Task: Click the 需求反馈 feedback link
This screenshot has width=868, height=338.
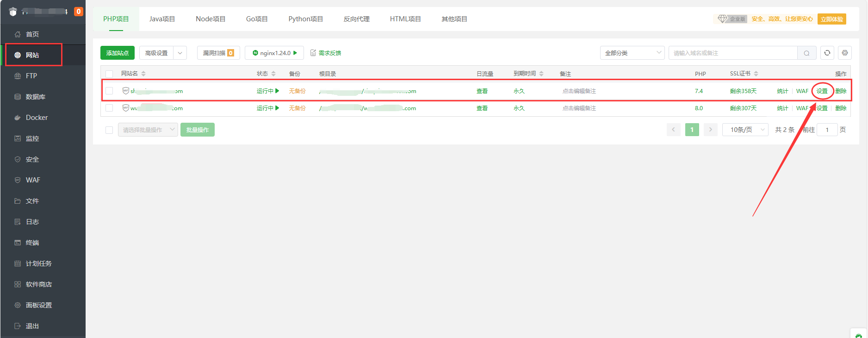Action: pos(326,53)
